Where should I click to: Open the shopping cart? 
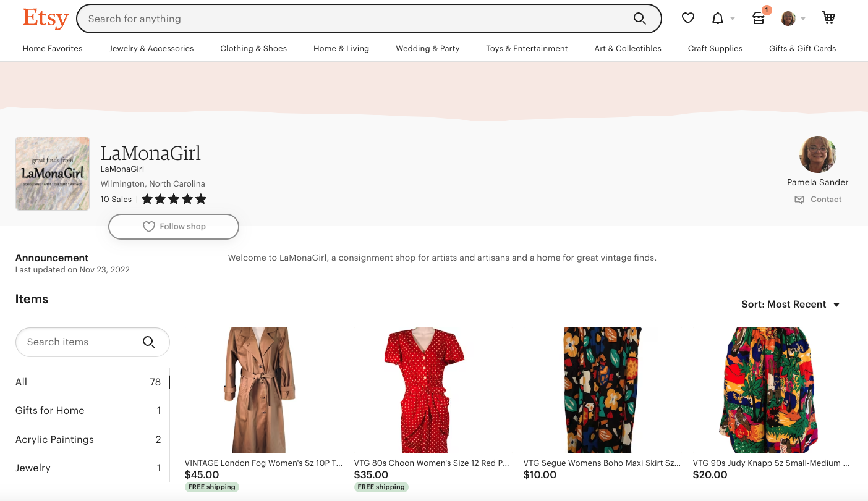(x=828, y=18)
